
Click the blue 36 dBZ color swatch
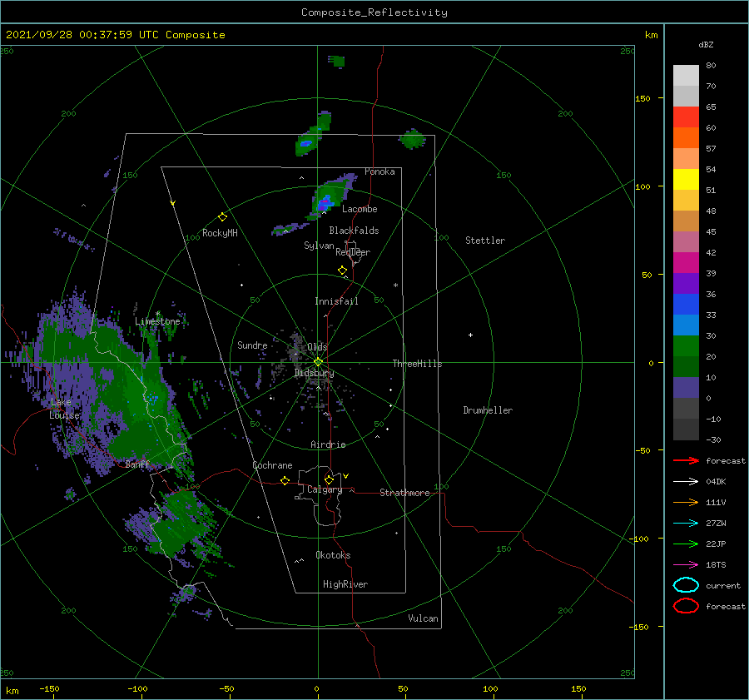pyautogui.click(x=686, y=304)
